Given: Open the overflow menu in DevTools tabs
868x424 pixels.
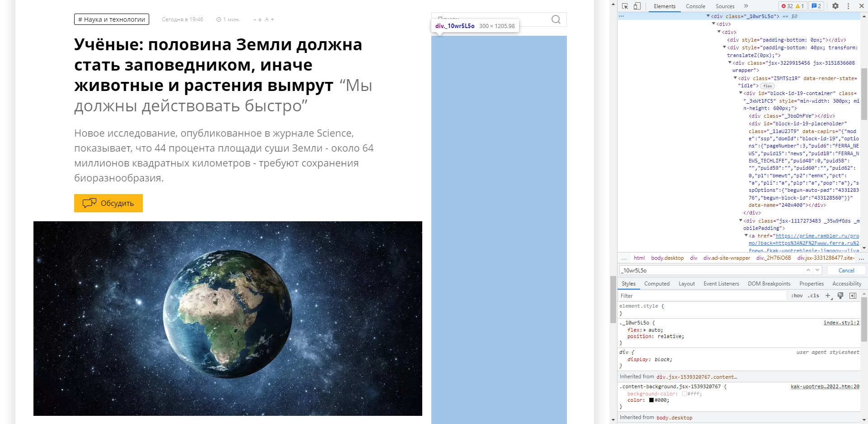Looking at the screenshot, I should pos(746,6).
